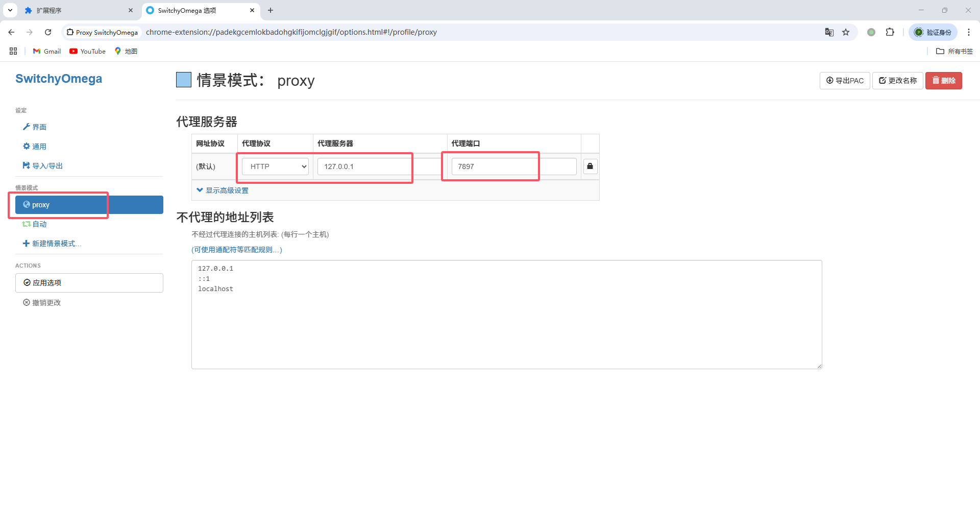Open the Chrome extensions puzzle icon
Screen dimensions: 980x527
click(890, 32)
